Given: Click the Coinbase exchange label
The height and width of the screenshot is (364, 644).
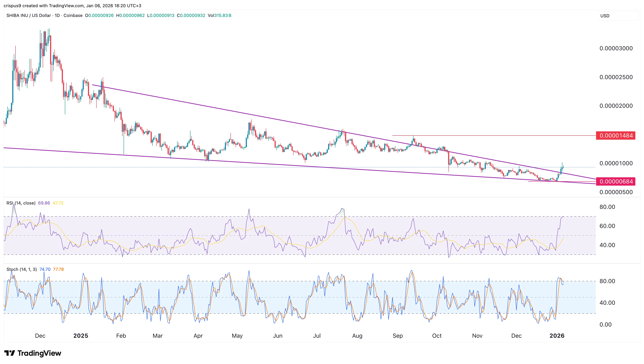Looking at the screenshot, I should click(x=73, y=15).
